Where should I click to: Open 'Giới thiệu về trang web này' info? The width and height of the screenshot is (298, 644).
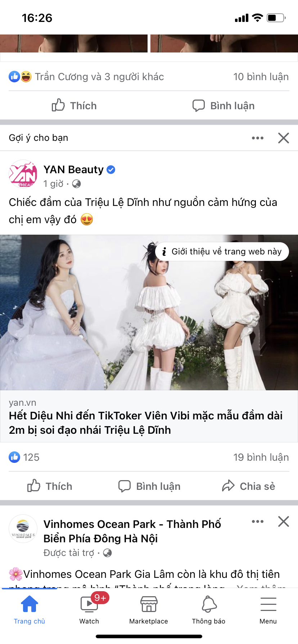coord(222,252)
